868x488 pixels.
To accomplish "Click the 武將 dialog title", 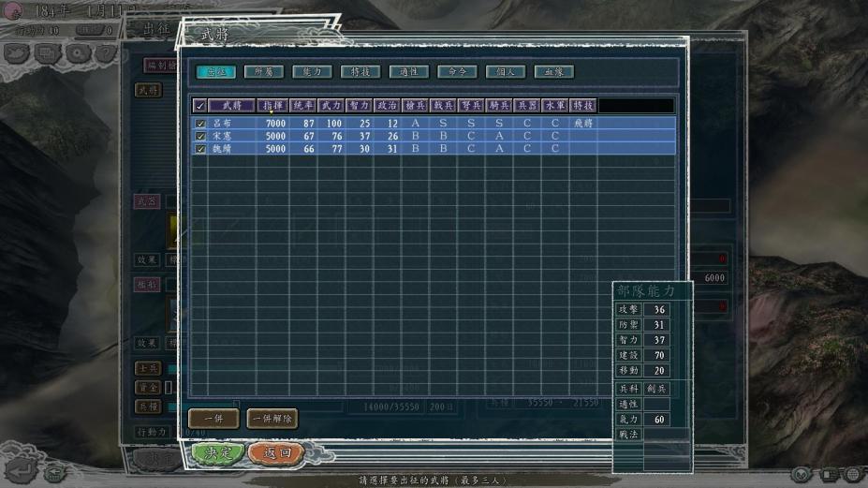I will tap(214, 35).
